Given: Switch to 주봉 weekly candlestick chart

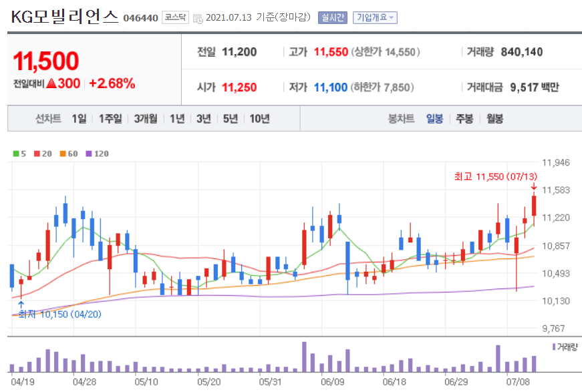Looking at the screenshot, I should tap(464, 119).
